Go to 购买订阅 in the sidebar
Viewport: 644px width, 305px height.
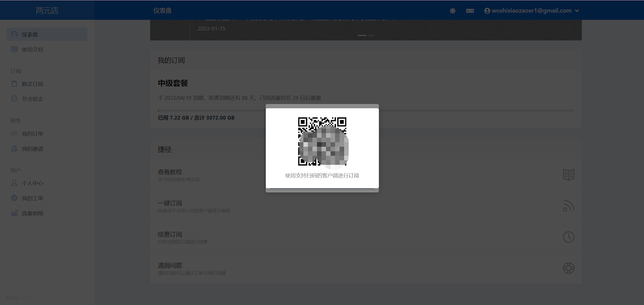(47, 84)
